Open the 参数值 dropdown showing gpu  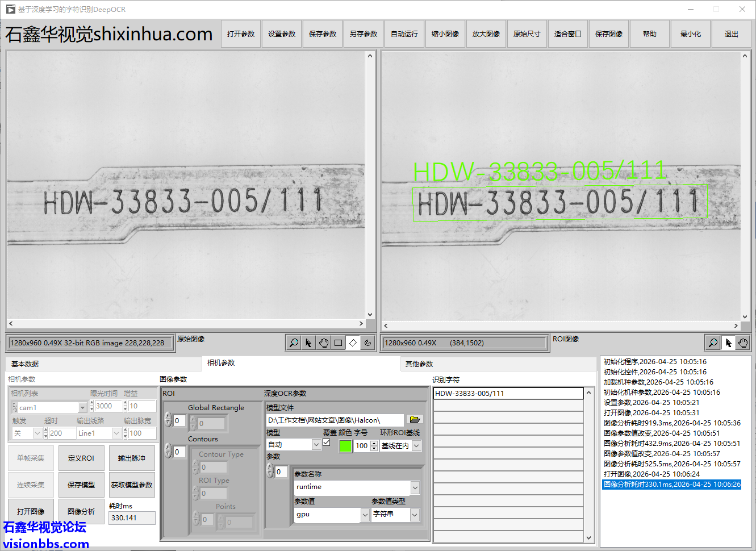click(365, 514)
